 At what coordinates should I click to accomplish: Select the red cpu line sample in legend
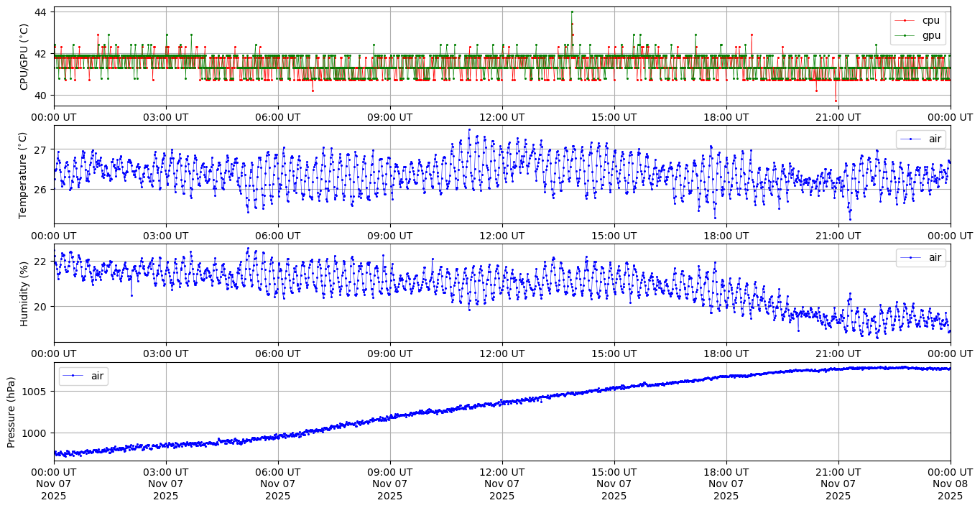pyautogui.click(x=905, y=21)
